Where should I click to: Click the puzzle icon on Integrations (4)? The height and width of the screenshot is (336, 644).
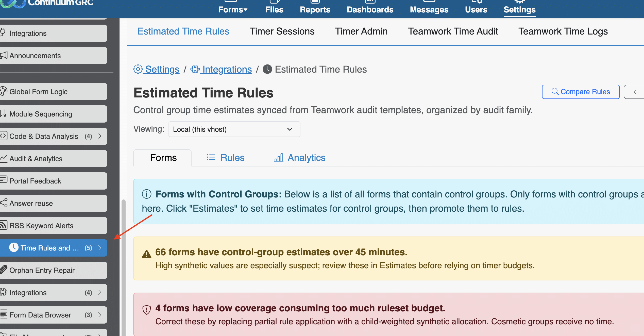point(4,292)
